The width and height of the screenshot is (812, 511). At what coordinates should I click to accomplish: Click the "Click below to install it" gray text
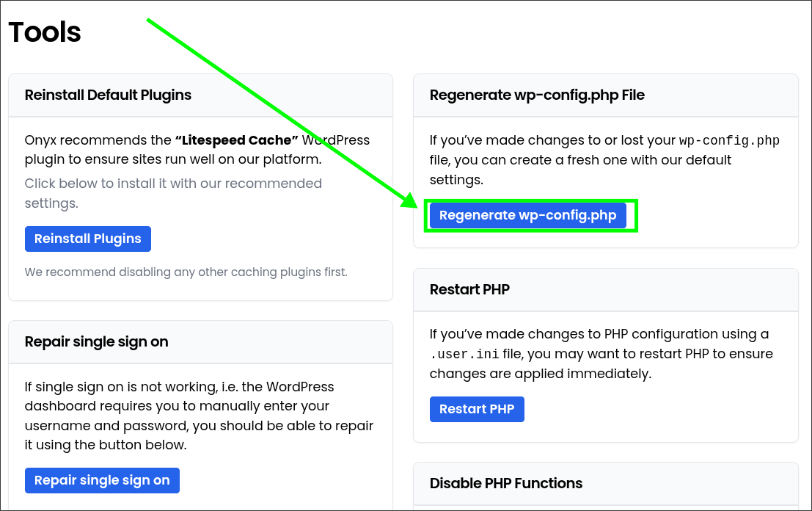(x=173, y=193)
